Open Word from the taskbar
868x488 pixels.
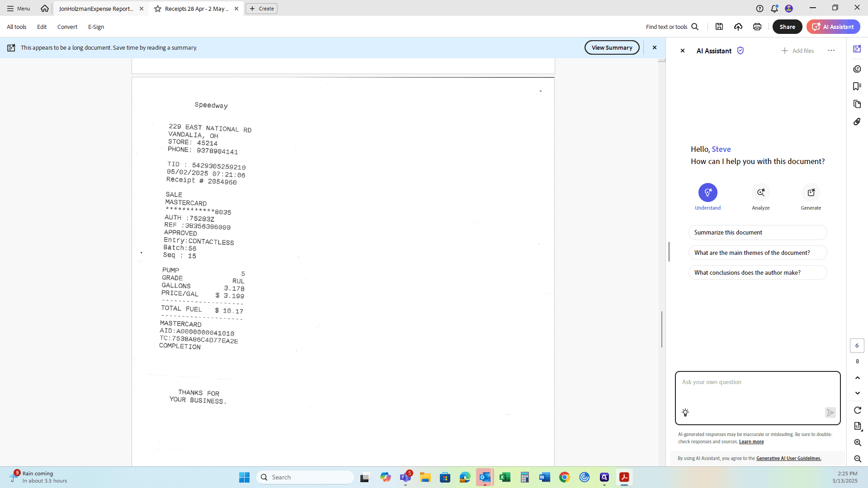coord(544,477)
